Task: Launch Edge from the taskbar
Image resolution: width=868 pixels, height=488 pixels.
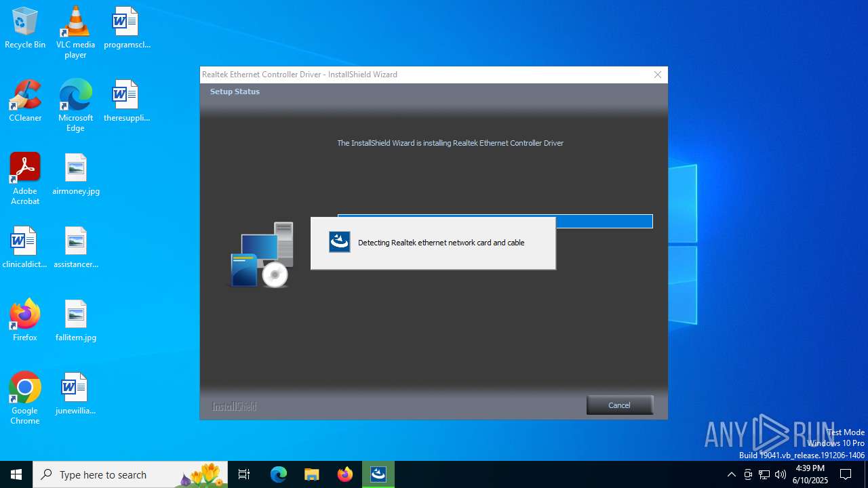Action: (279, 474)
